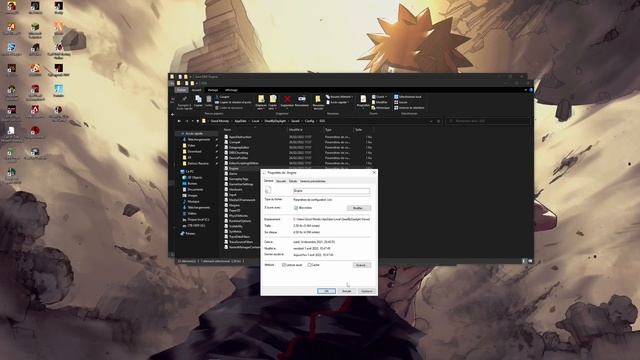This screenshot has width=640, height=360.
Task: Refresh the Explorer address bar
Action: pyautogui.click(x=438, y=121)
